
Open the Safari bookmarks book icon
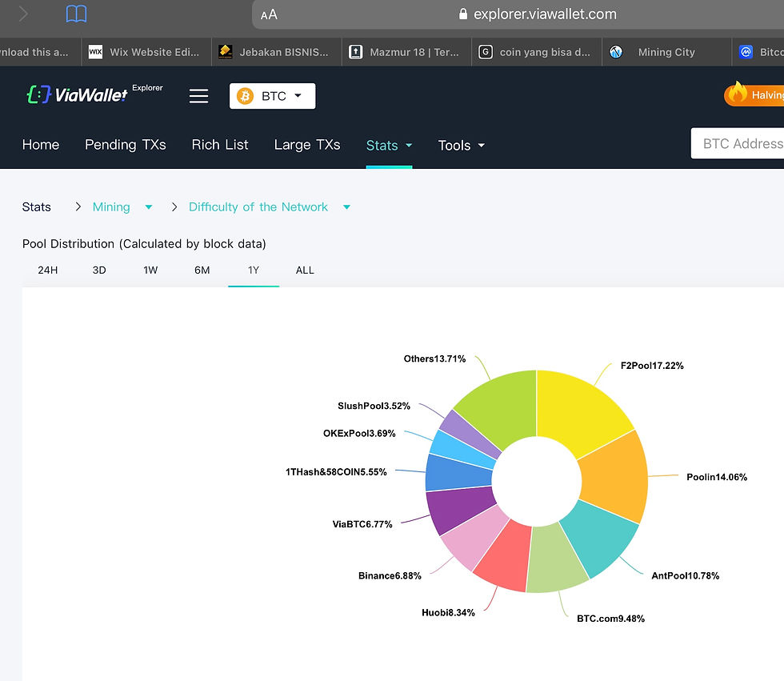coord(77,14)
